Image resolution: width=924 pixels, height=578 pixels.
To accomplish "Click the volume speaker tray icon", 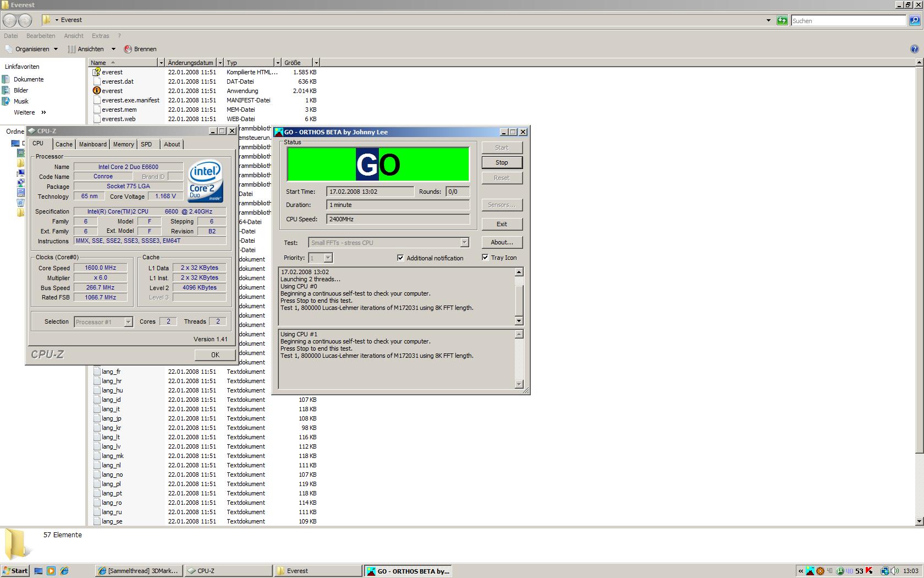I will tap(894, 571).
